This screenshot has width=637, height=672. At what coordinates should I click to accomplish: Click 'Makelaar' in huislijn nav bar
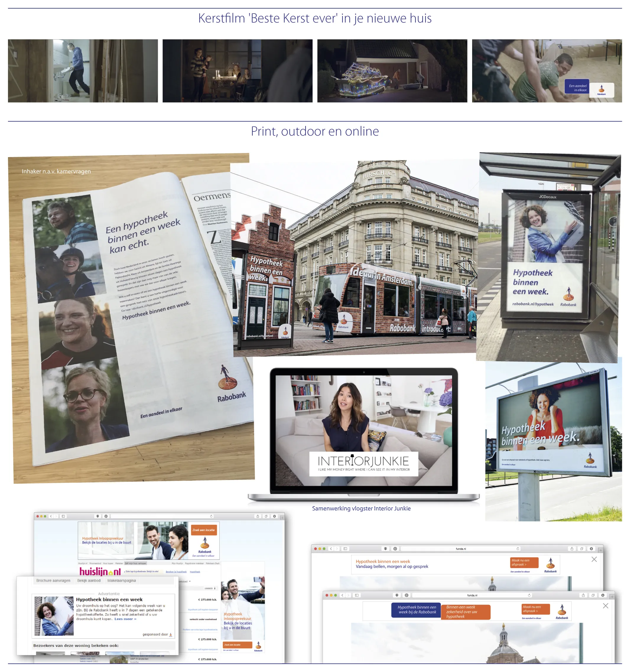point(119,563)
